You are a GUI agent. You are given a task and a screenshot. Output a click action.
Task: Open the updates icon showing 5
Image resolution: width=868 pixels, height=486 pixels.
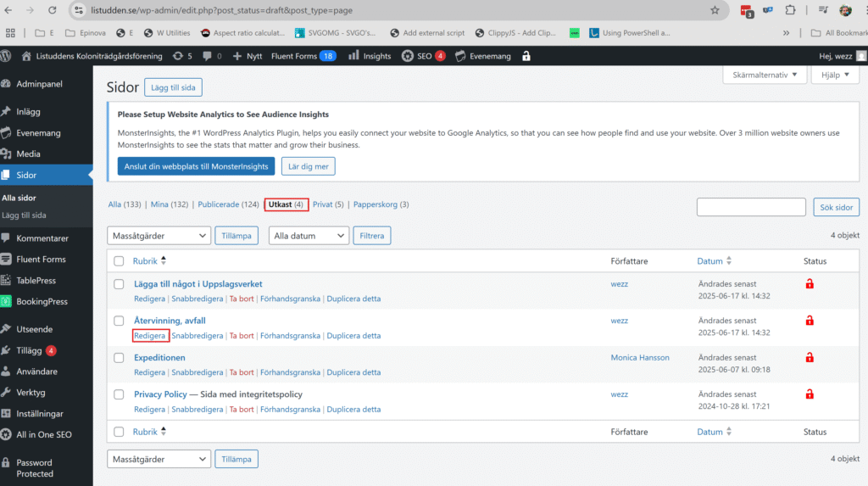178,56
